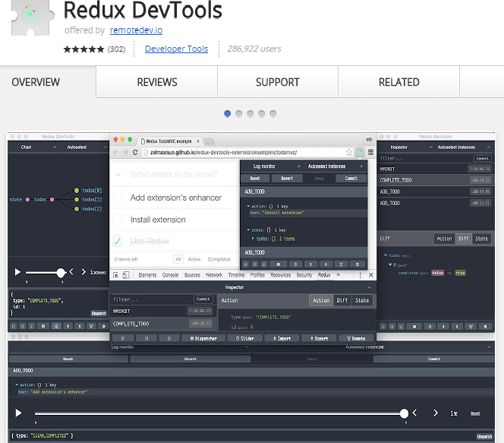The height and width of the screenshot is (443, 504).
Task: Toggle the 'Add extension's enhancer' todo checkbox
Action: click(x=118, y=198)
